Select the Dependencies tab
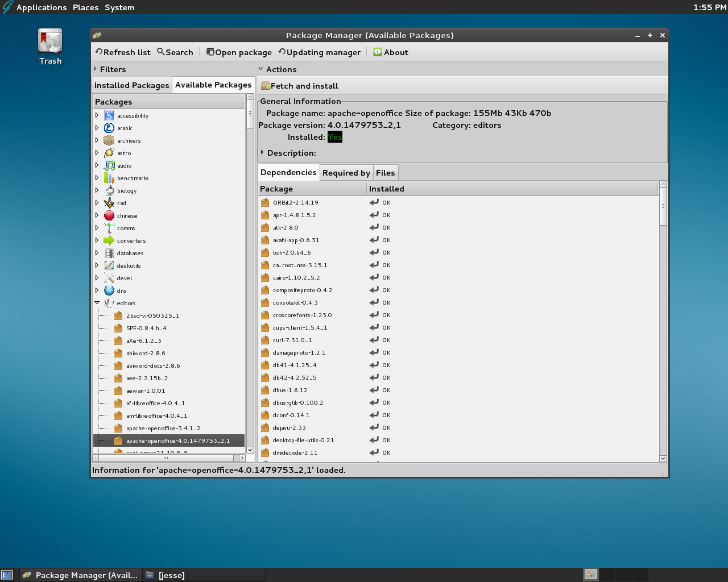This screenshot has width=728, height=582. point(288,172)
